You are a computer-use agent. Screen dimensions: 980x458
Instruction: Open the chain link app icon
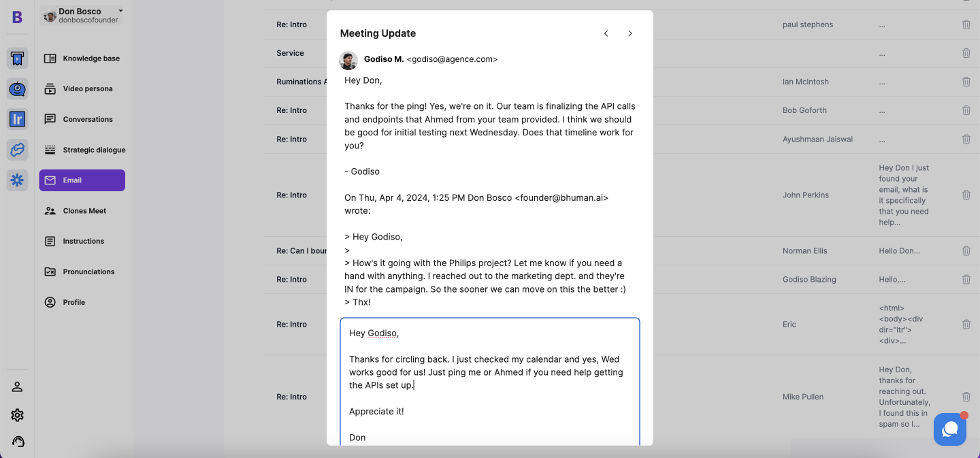[x=18, y=150]
